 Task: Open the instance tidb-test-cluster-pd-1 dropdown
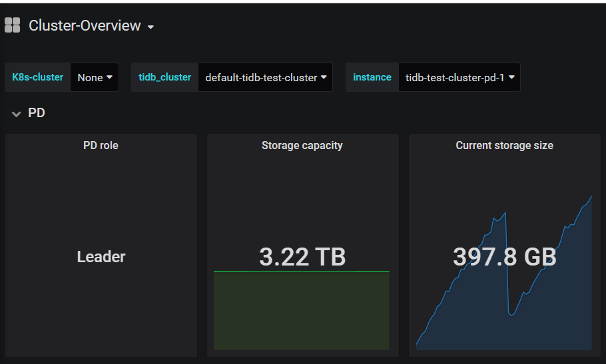tap(459, 78)
